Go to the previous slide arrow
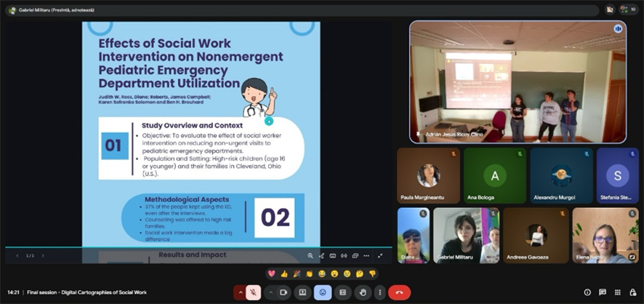The image size is (644, 304). [17, 255]
